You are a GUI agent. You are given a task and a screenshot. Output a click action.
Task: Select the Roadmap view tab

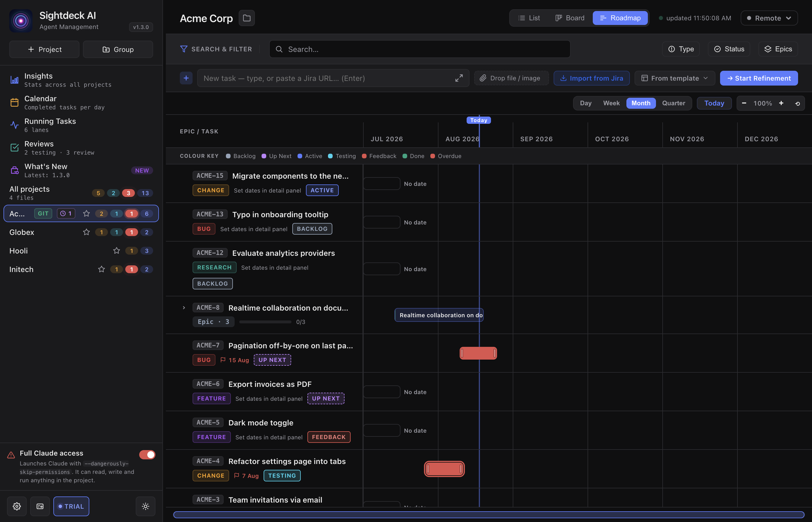(x=620, y=18)
